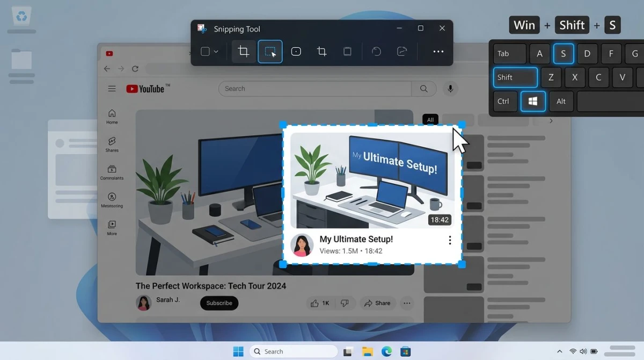Screen dimensions: 644x360
Task: Click the browser Back arrow
Action: (107, 69)
